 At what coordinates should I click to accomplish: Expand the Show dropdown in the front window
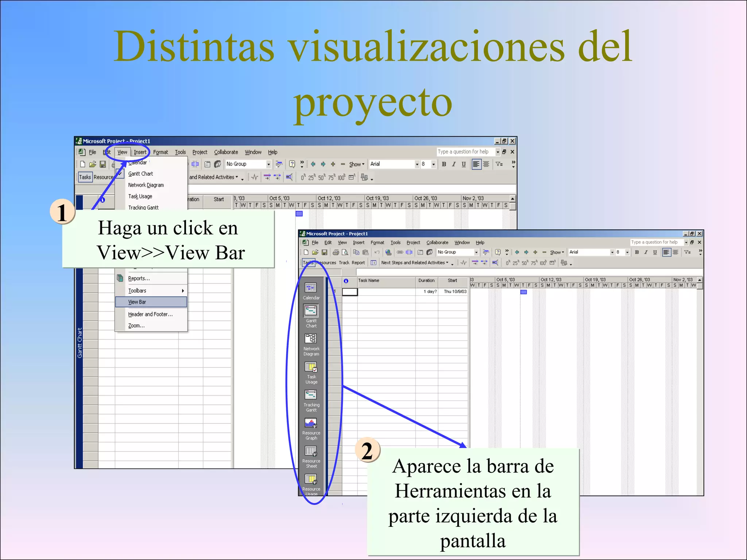(x=557, y=252)
